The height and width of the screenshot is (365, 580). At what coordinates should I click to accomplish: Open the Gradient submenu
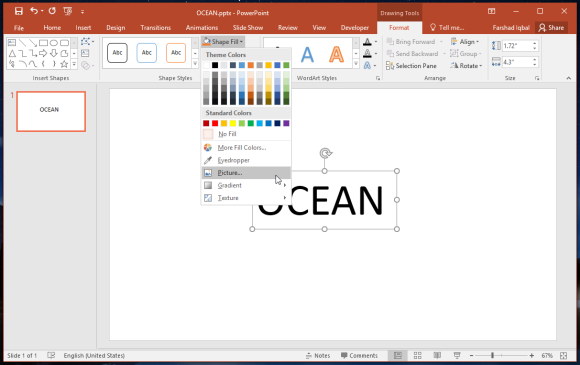pos(246,185)
